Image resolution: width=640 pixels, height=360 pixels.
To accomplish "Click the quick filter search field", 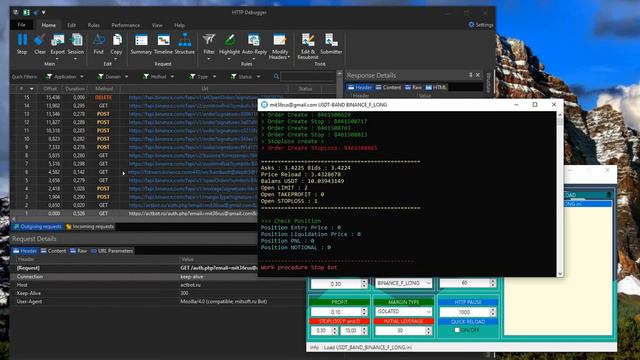I will click(309, 76).
